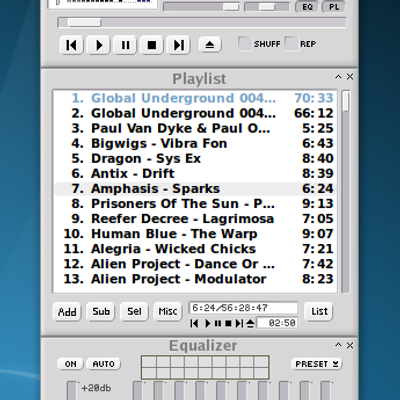Open the Sel menu in playlist
Image resolution: width=400 pixels, height=400 pixels.
click(x=134, y=312)
